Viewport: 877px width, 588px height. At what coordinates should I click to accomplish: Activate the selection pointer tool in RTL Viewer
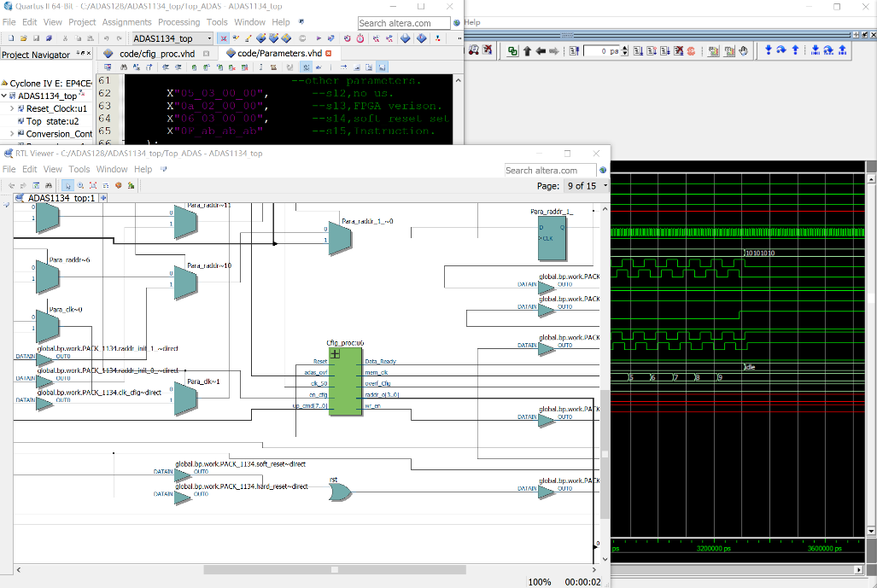(67, 185)
